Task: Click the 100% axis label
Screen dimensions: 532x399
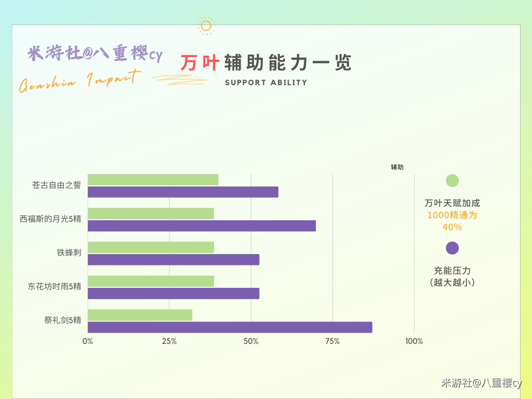Action: point(414,341)
